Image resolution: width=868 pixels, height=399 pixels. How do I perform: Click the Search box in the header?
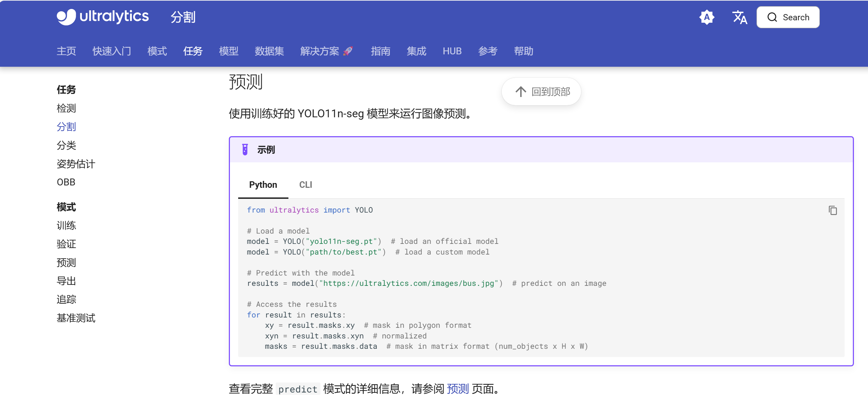(x=788, y=17)
